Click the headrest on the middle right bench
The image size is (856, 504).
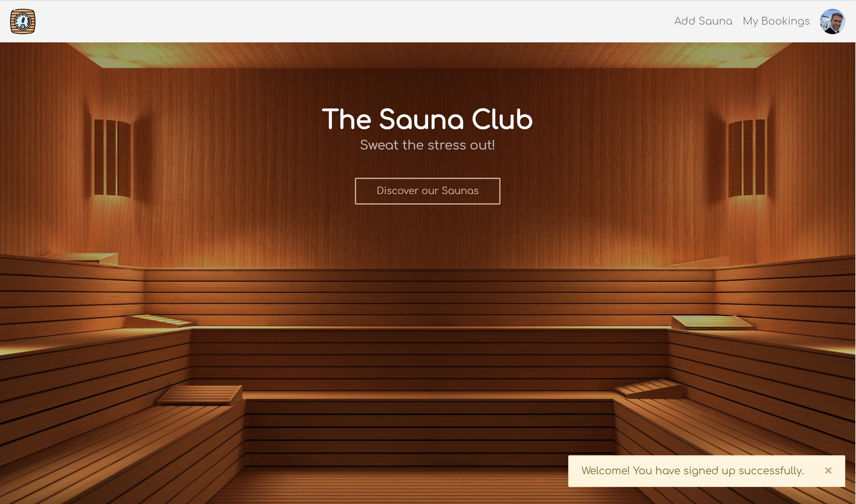point(712,323)
